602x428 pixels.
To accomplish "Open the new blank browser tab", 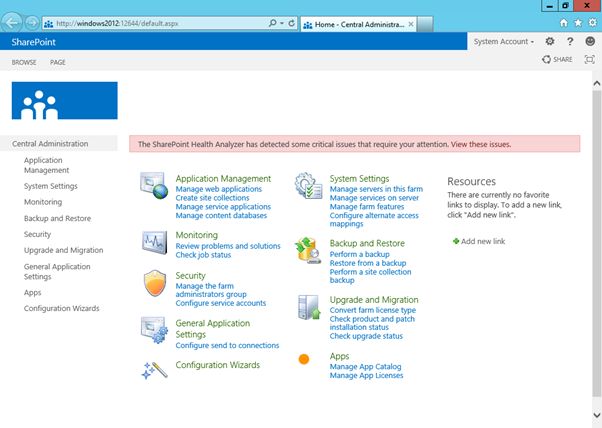I will point(425,24).
